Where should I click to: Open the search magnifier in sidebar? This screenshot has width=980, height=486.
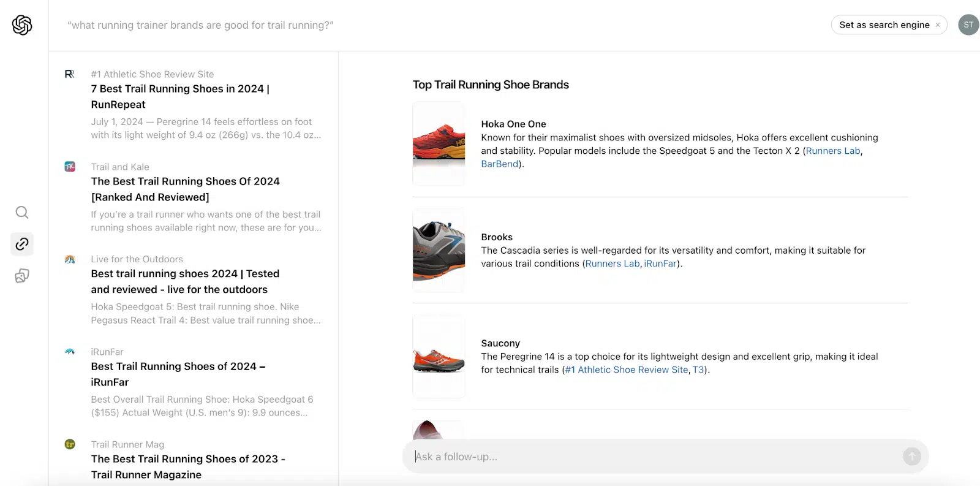click(22, 213)
